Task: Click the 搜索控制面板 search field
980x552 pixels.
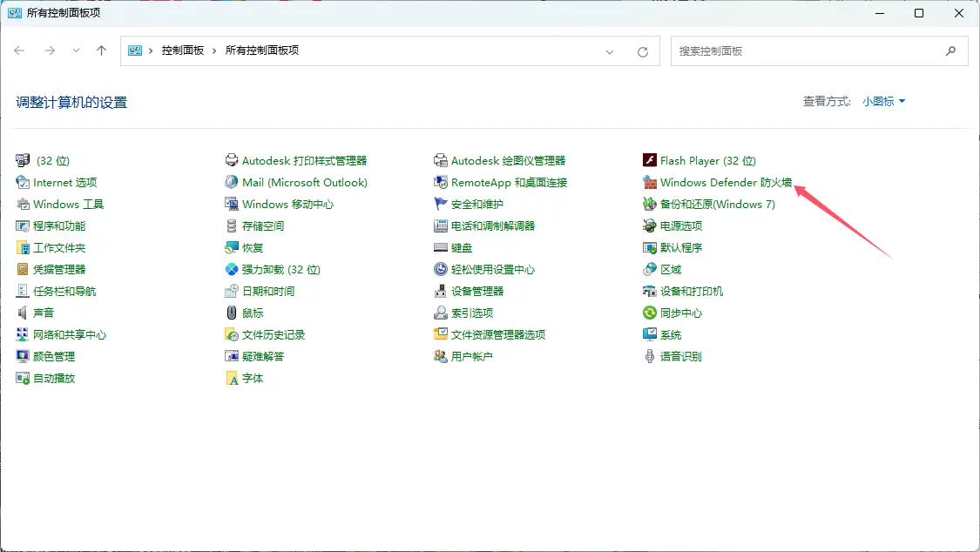Action: [820, 51]
